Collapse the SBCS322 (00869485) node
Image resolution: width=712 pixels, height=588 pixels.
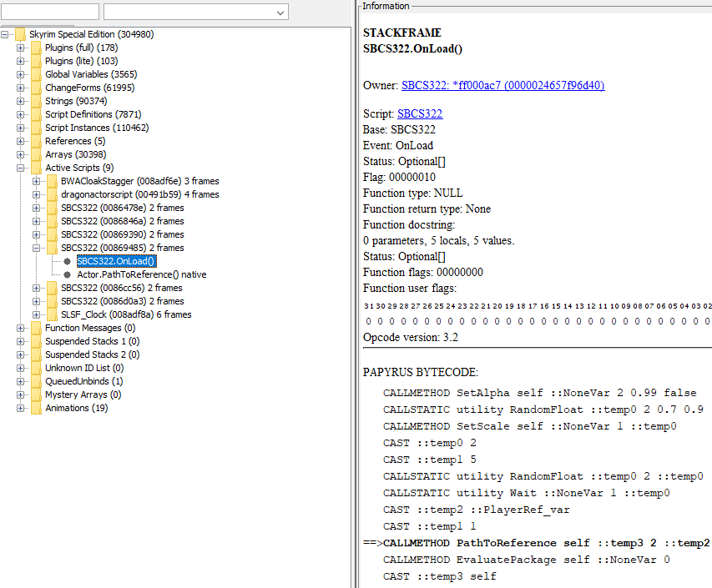37,248
